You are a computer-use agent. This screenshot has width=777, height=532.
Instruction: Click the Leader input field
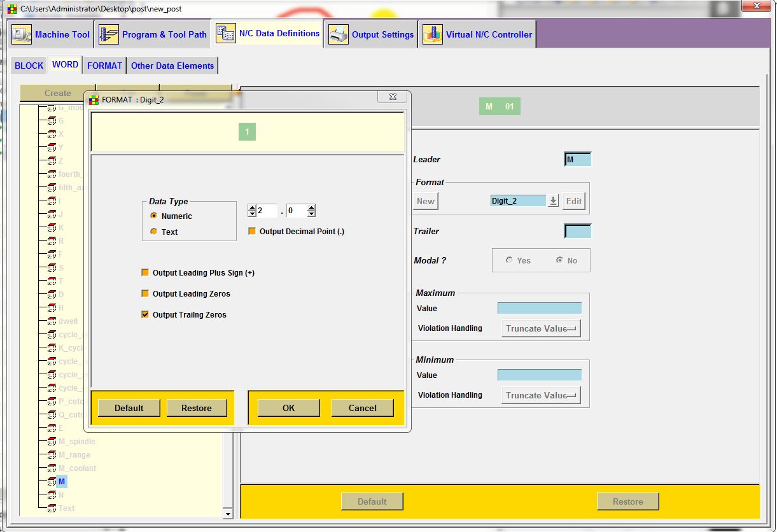click(578, 159)
